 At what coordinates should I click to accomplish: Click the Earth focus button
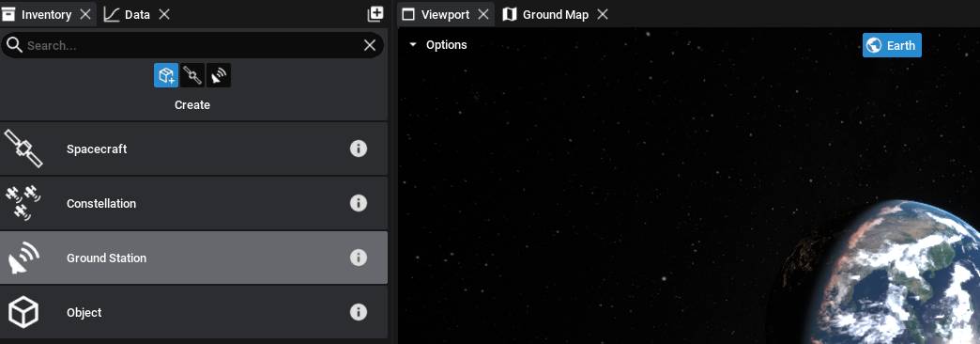[892, 45]
